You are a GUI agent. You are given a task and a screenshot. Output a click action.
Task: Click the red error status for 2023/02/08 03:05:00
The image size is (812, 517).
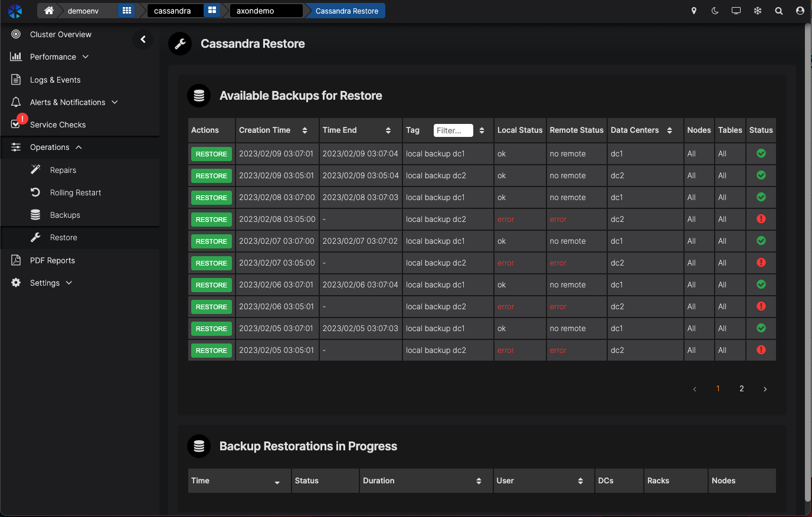coord(761,219)
